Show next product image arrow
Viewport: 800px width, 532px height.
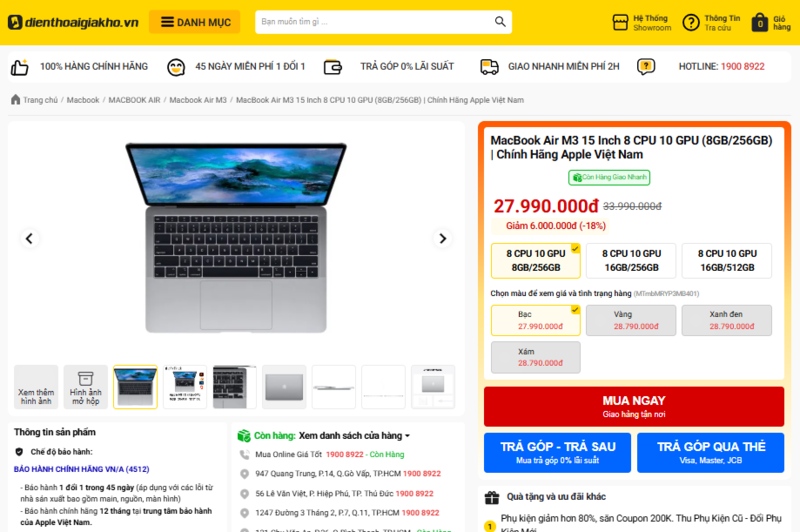click(x=442, y=238)
